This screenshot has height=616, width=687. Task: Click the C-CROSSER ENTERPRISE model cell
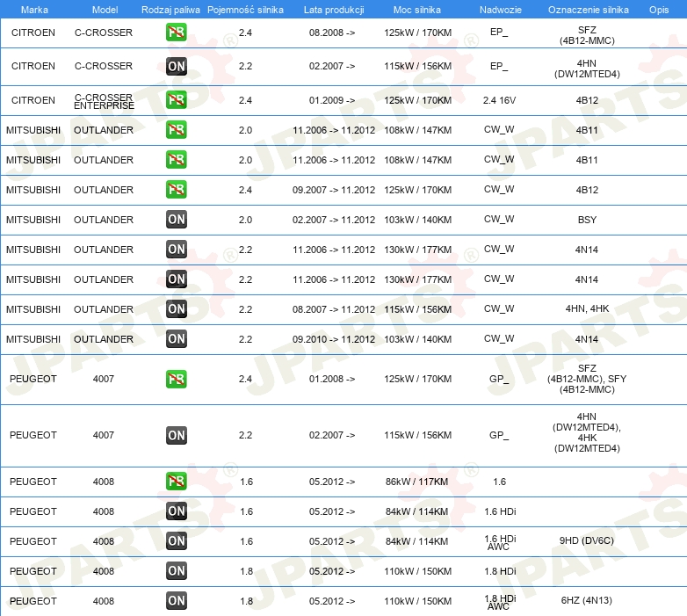click(104, 101)
